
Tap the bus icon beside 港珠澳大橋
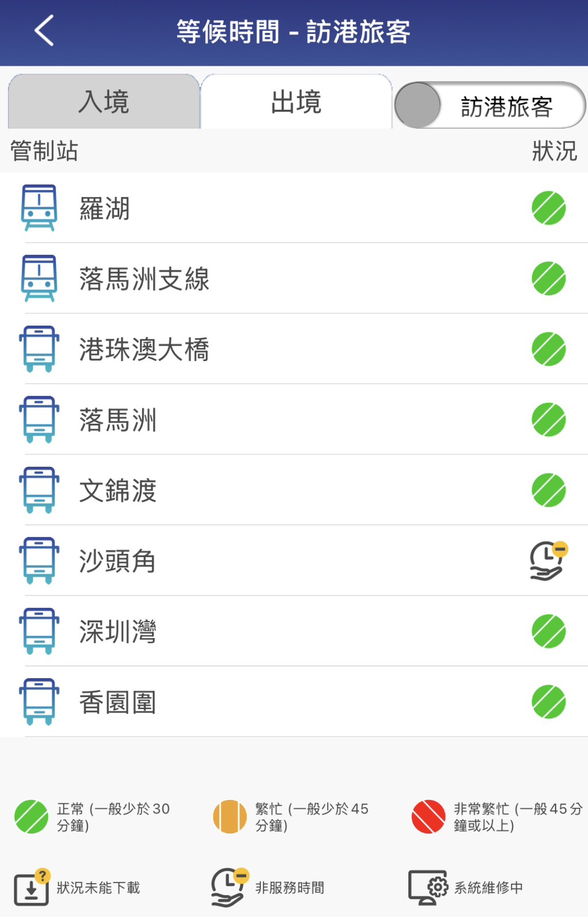(x=39, y=349)
